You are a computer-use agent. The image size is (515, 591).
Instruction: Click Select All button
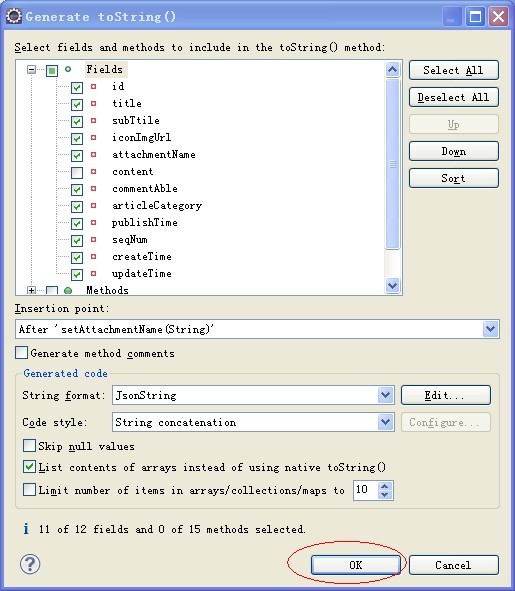[454, 70]
